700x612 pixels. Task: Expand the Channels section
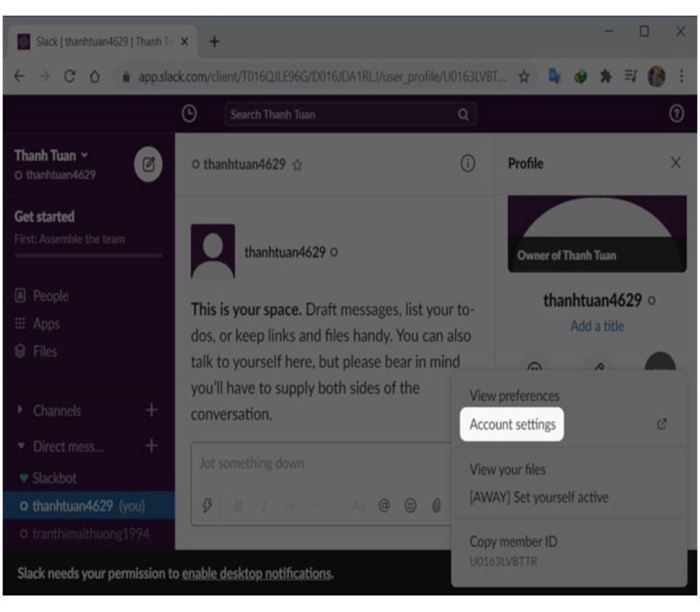click(20, 409)
